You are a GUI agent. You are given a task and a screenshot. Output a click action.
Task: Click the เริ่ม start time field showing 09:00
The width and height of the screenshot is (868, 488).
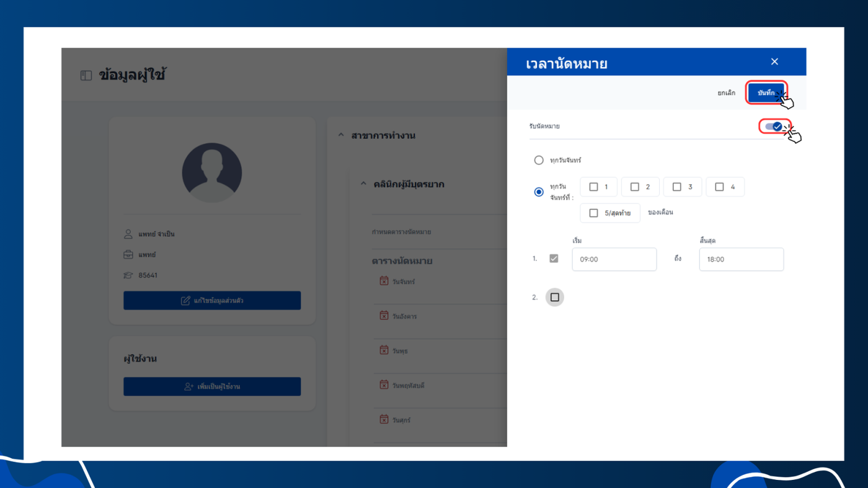[614, 259]
